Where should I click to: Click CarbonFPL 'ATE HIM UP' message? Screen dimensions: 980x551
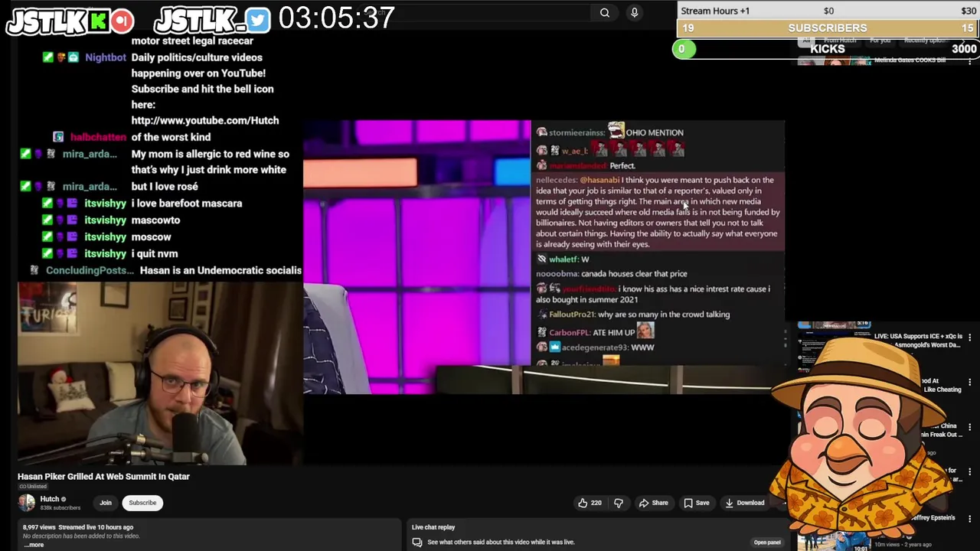[596, 331]
